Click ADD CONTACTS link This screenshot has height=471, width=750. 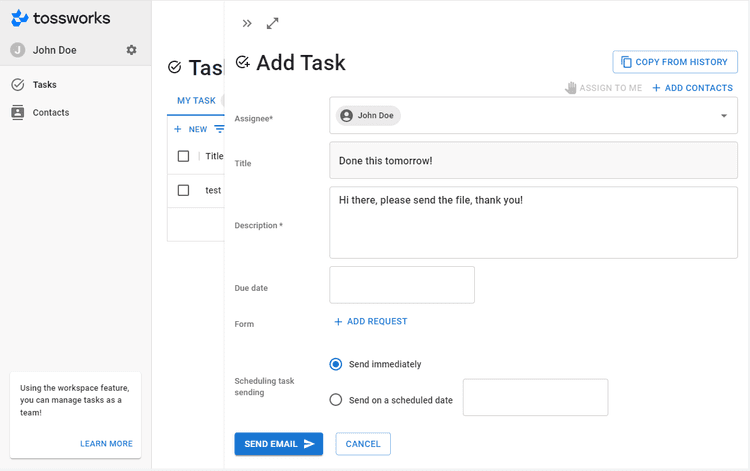(x=692, y=88)
